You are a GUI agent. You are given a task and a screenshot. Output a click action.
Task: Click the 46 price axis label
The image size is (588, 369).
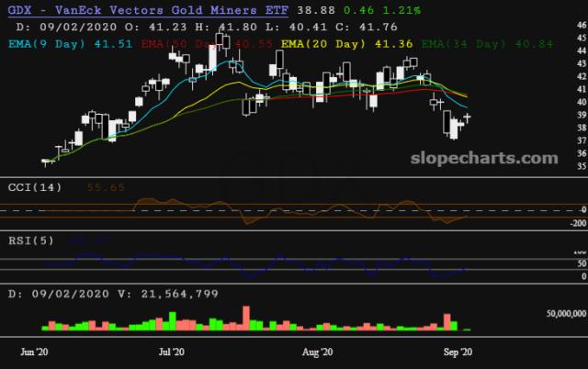coord(582,25)
